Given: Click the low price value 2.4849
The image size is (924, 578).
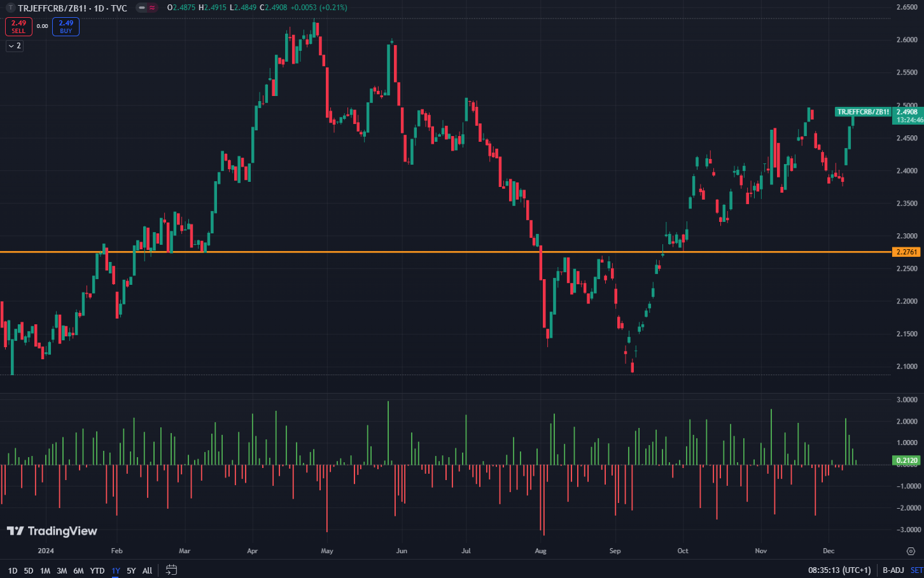Looking at the screenshot, I should coord(245,8).
